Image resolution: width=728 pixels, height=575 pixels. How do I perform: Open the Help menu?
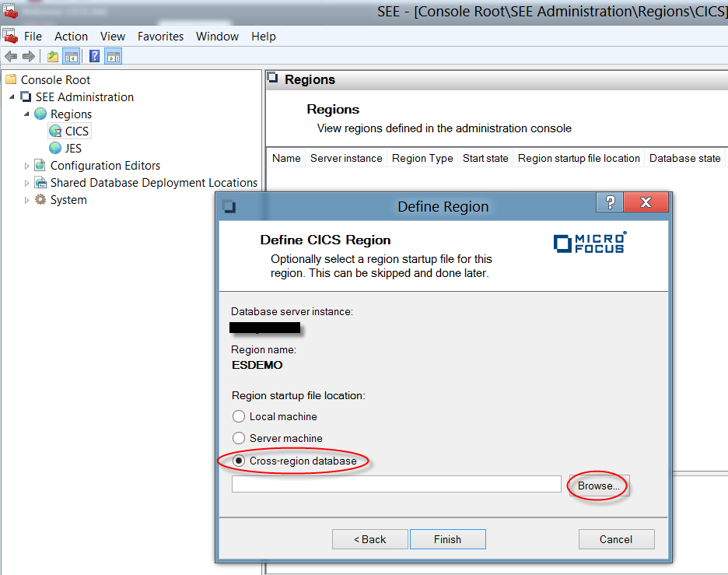pyautogui.click(x=264, y=37)
